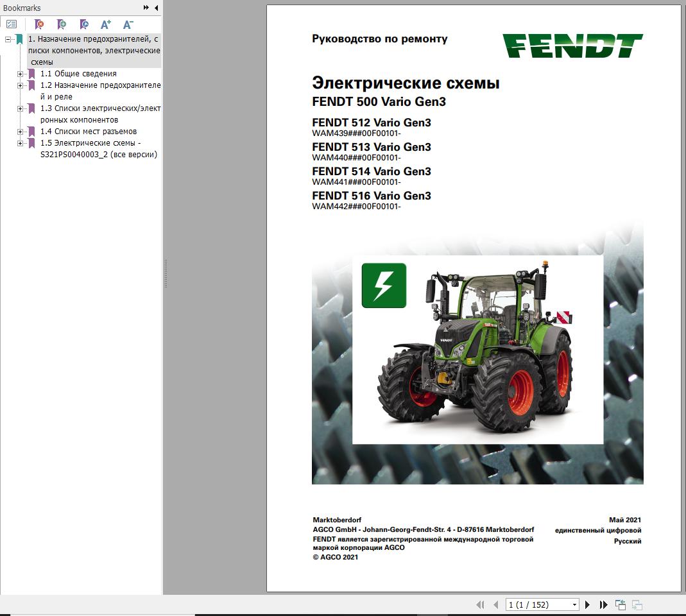Click serial number 'WAM442###00F00101-'

click(x=356, y=207)
